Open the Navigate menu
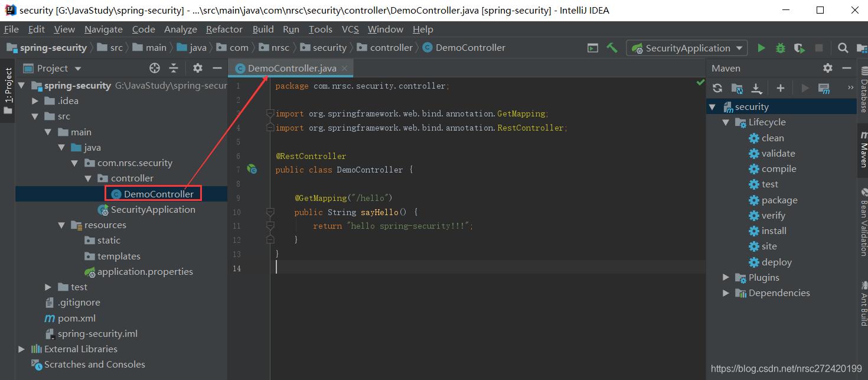Image resolution: width=868 pixels, height=380 pixels. pos(103,29)
